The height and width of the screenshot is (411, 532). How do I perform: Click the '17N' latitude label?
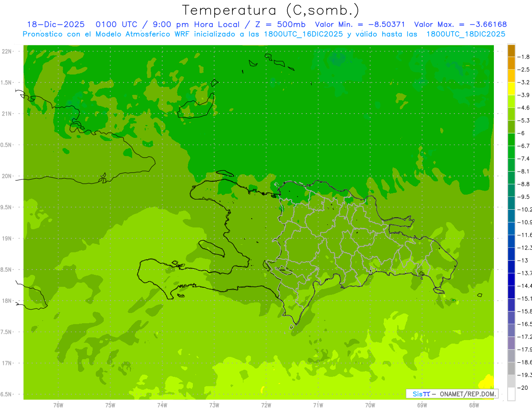tap(7, 363)
